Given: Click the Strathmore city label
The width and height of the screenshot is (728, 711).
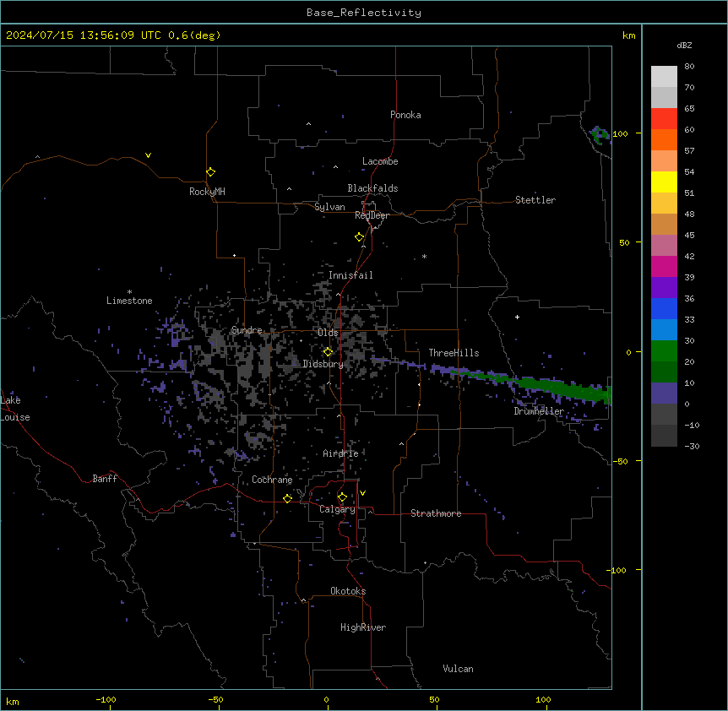Looking at the screenshot, I should pyautogui.click(x=436, y=513).
